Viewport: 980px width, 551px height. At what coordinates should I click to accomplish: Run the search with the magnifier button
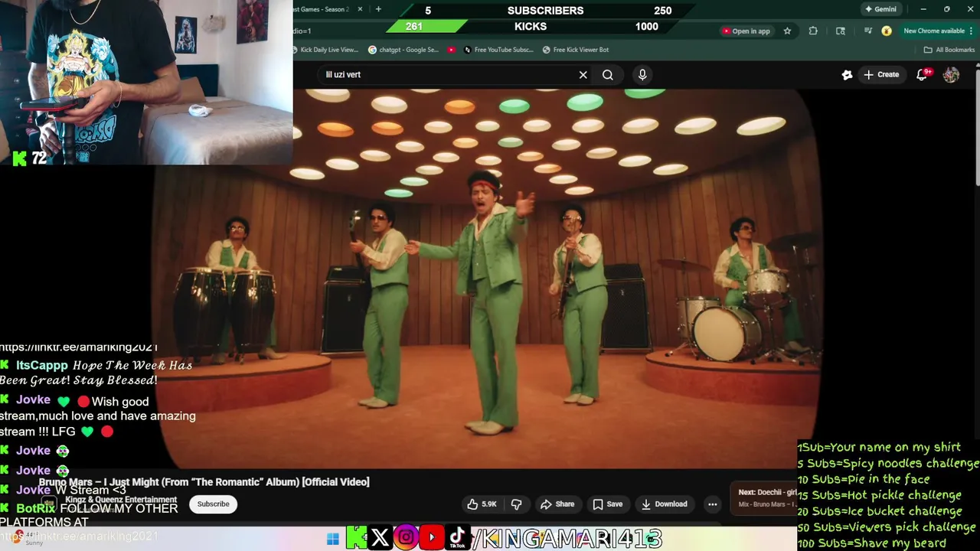(608, 75)
